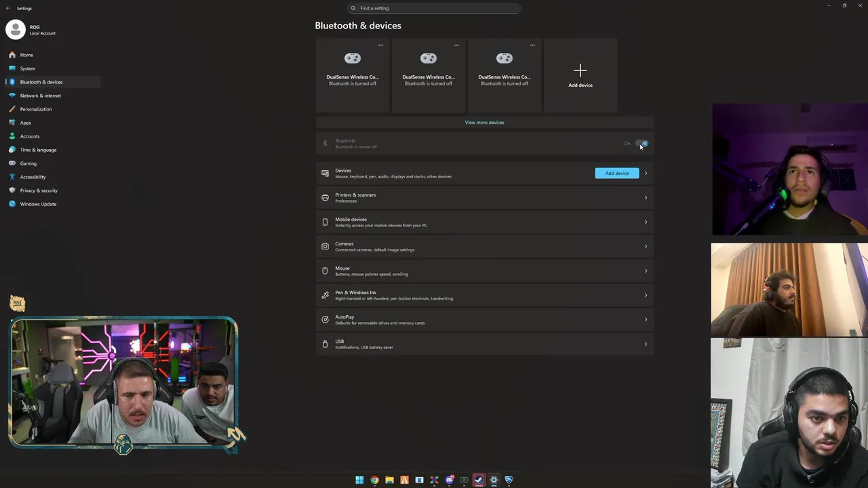Click blue Add device button in Devices row

(x=617, y=174)
